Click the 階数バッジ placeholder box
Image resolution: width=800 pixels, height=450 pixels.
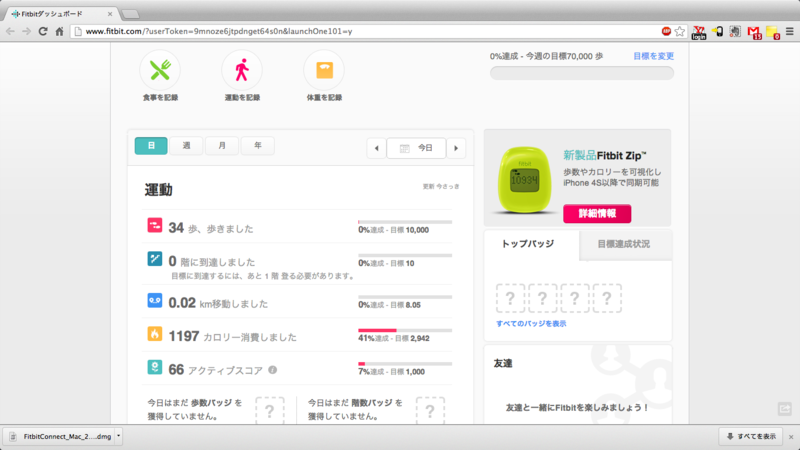(x=430, y=410)
